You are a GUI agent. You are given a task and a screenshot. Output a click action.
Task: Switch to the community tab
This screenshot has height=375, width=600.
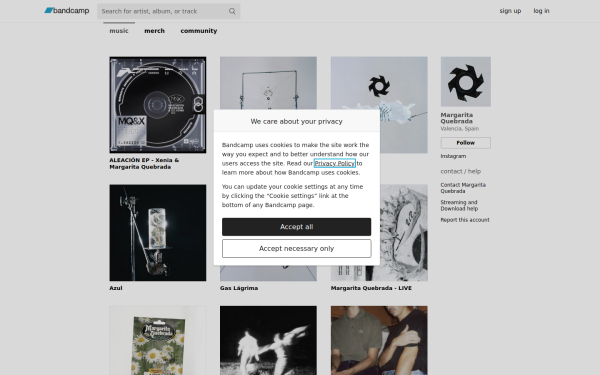199,31
